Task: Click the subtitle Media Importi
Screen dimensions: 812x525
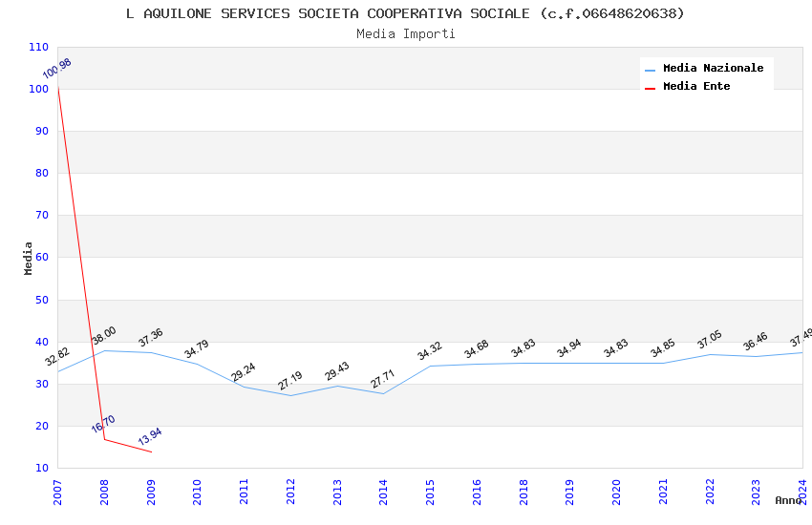Action: point(405,34)
